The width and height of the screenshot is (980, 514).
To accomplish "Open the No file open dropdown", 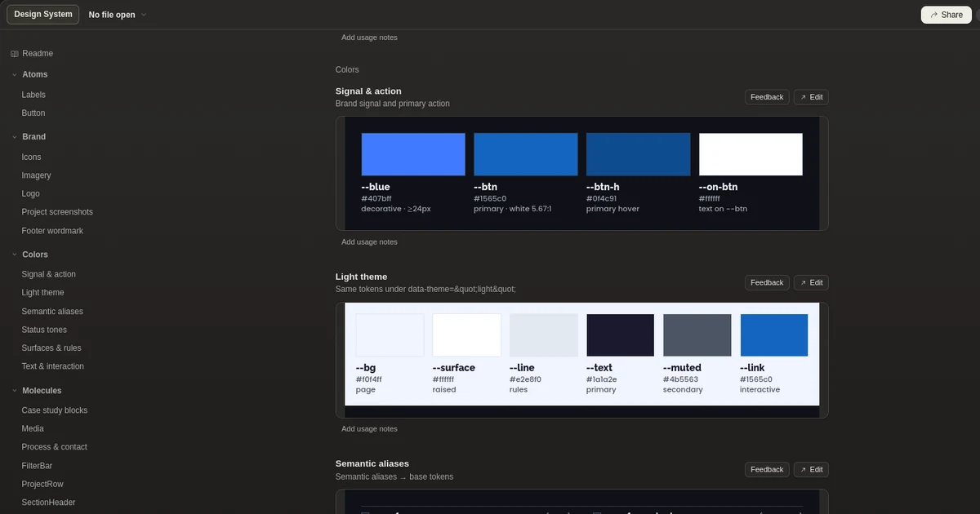I will pyautogui.click(x=118, y=15).
